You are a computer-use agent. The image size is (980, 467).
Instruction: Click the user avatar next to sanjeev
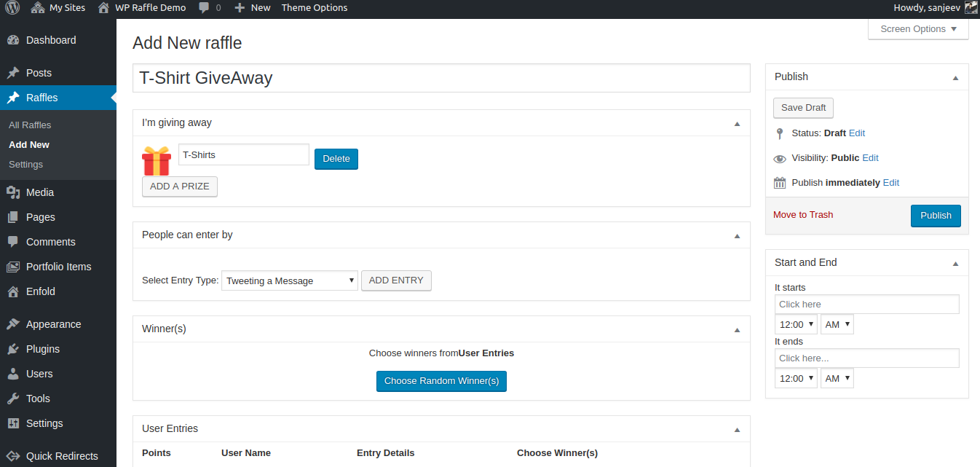(971, 8)
